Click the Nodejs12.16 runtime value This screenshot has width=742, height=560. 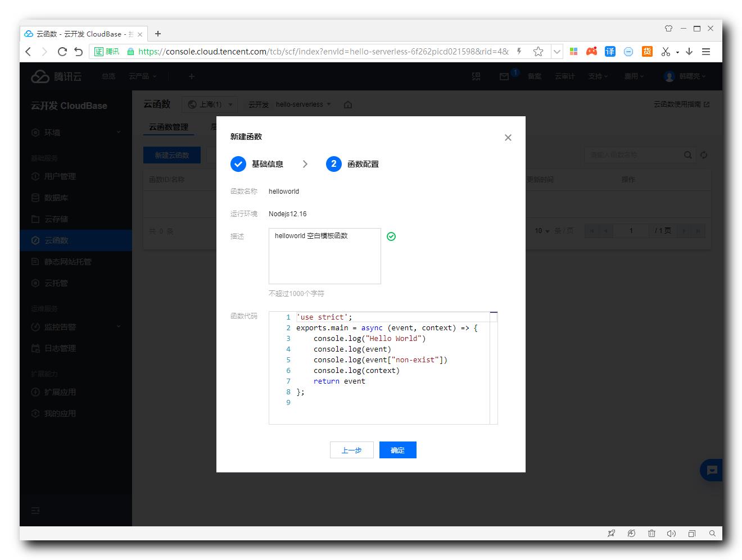coord(288,214)
